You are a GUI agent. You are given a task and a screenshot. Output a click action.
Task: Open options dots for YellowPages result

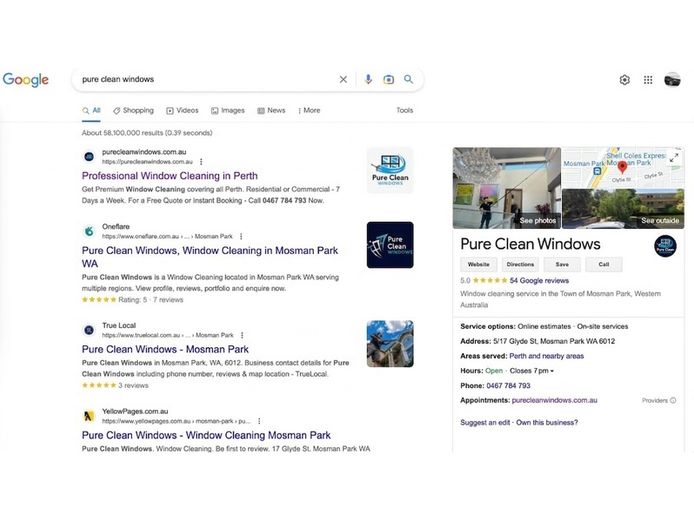pyautogui.click(x=259, y=421)
